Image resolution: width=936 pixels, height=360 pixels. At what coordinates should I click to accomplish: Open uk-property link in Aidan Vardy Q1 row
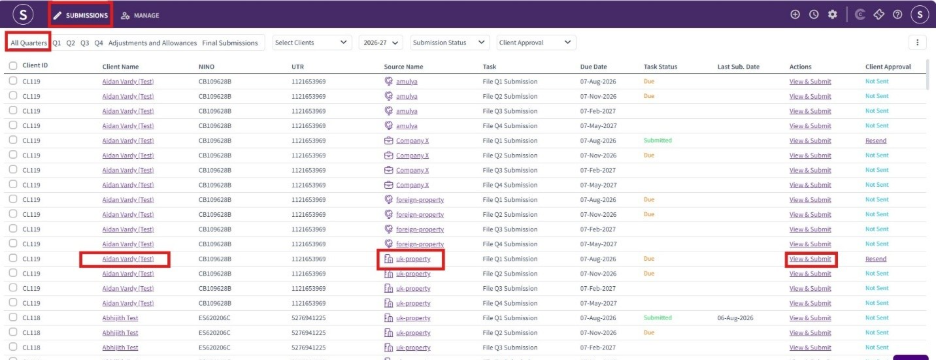(413, 259)
